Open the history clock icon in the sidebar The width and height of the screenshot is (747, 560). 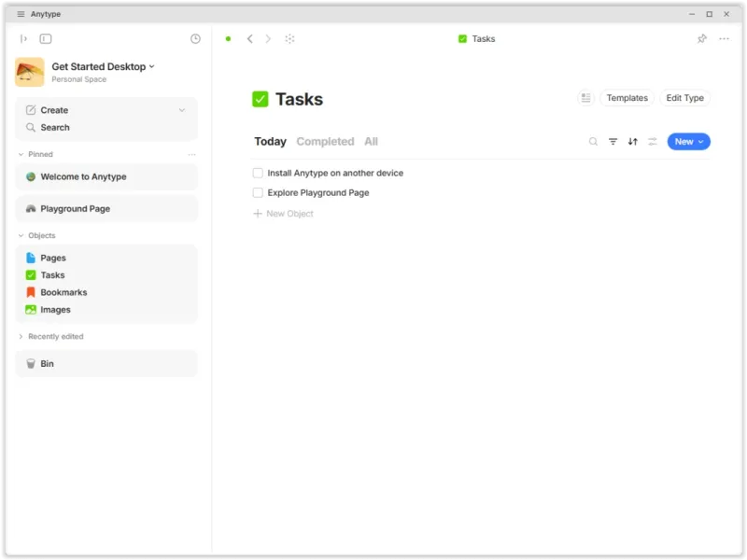(x=195, y=38)
